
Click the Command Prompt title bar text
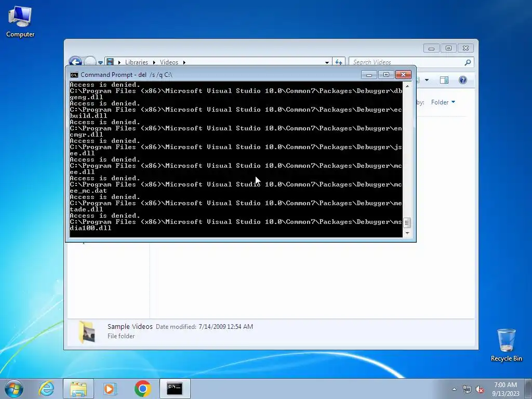pyautogui.click(x=127, y=75)
